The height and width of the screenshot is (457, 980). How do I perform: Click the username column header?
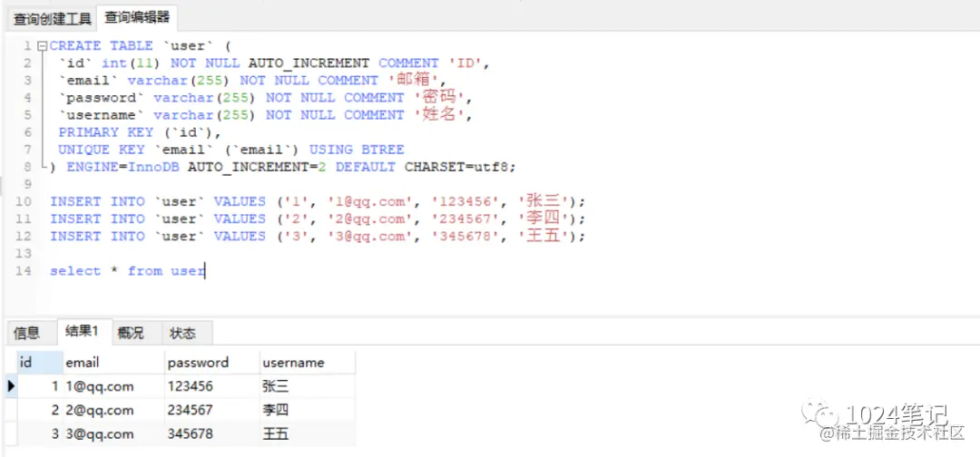308,362
